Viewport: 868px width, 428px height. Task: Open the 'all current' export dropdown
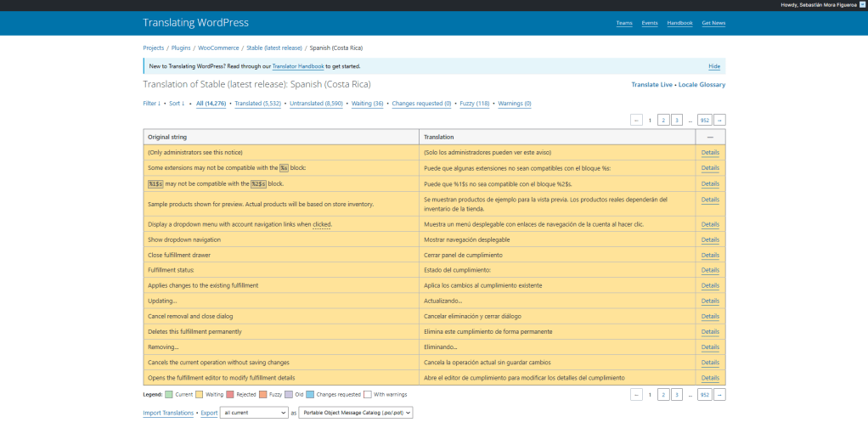coord(254,413)
